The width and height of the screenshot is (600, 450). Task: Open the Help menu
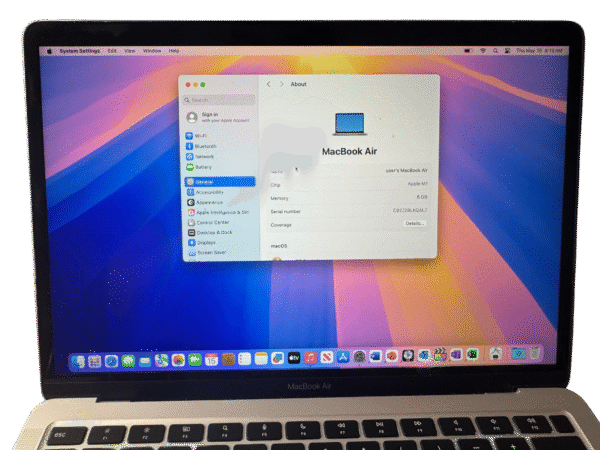[x=174, y=51]
